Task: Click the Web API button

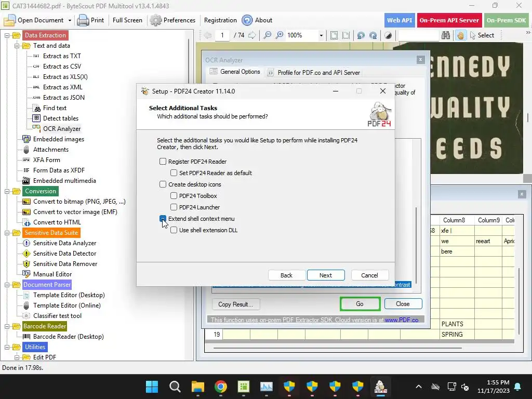Action: [400, 20]
